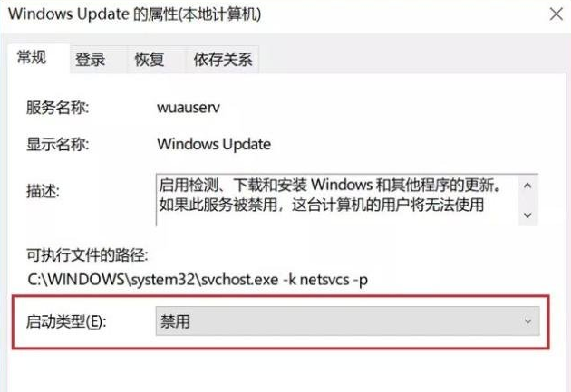Click the description box down scroll arrow
This screenshot has height=392, width=571.
[x=527, y=215]
